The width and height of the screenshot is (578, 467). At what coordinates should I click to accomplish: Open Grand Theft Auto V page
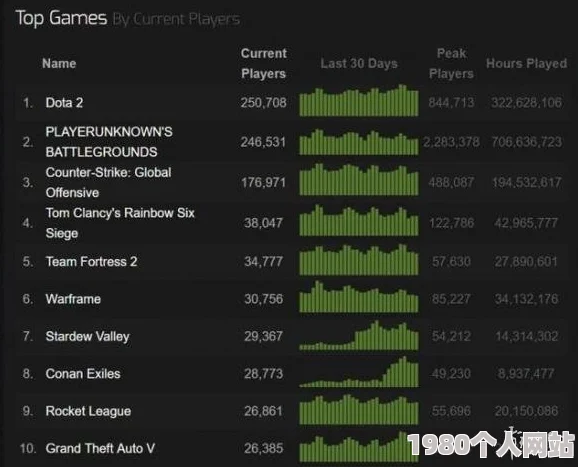[100, 448]
